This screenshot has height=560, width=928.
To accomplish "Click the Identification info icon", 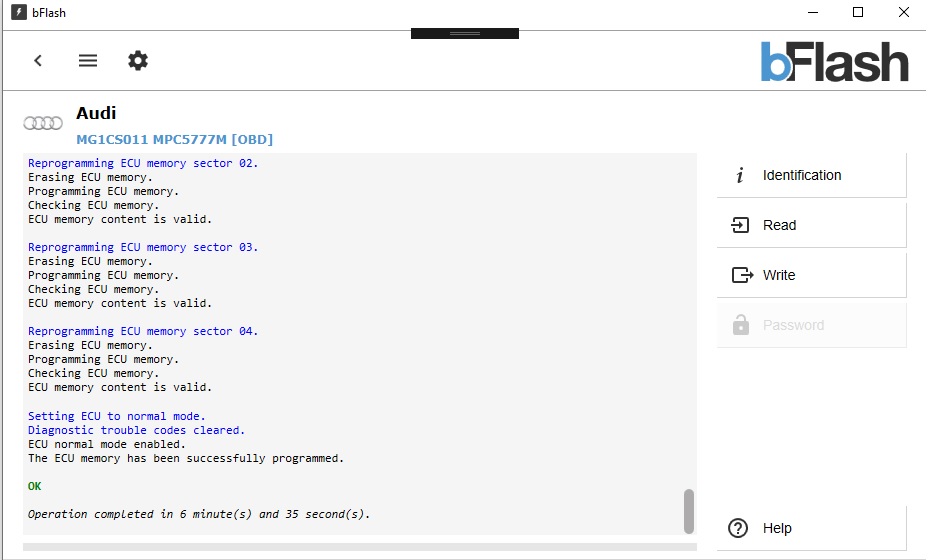I will (x=740, y=175).
